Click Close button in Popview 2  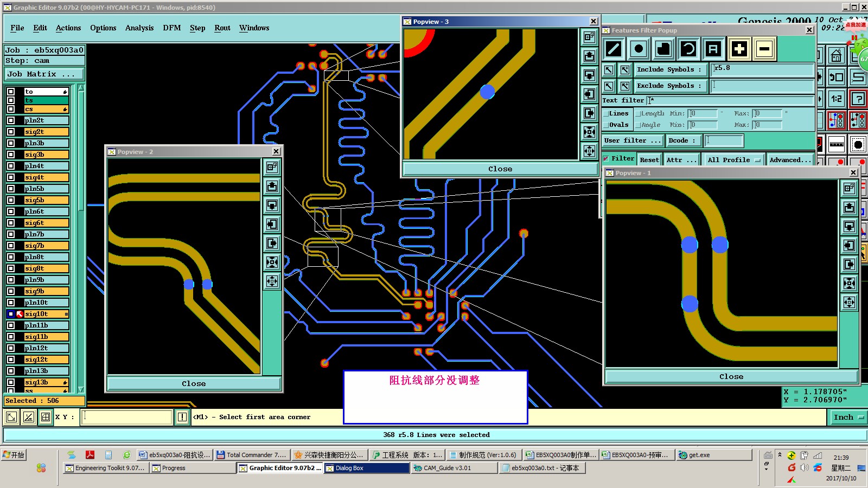[194, 383]
